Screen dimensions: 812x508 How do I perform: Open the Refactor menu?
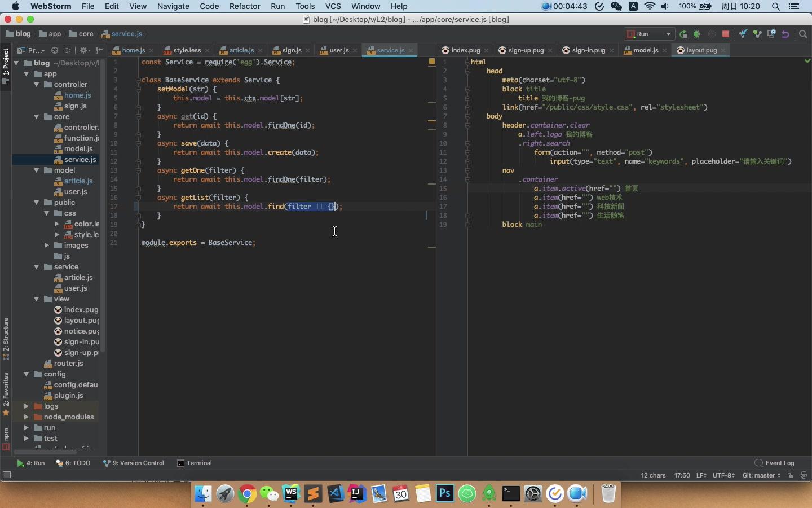[x=245, y=6]
